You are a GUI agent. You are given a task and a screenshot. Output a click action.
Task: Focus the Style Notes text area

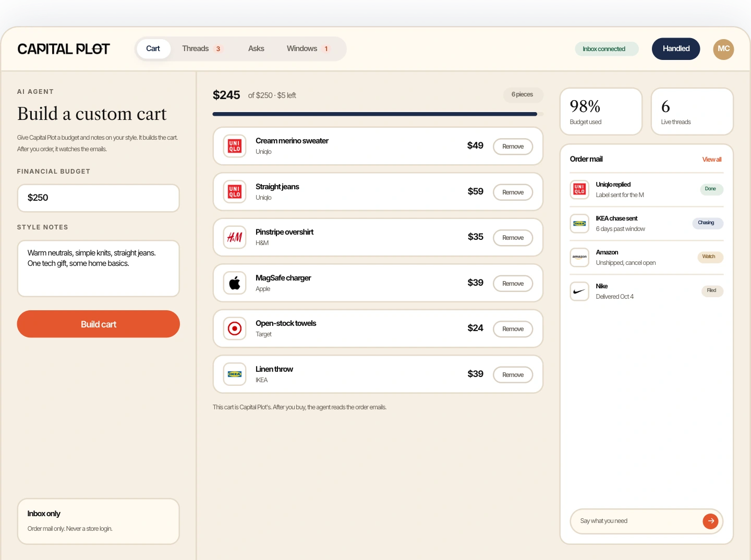(99, 269)
